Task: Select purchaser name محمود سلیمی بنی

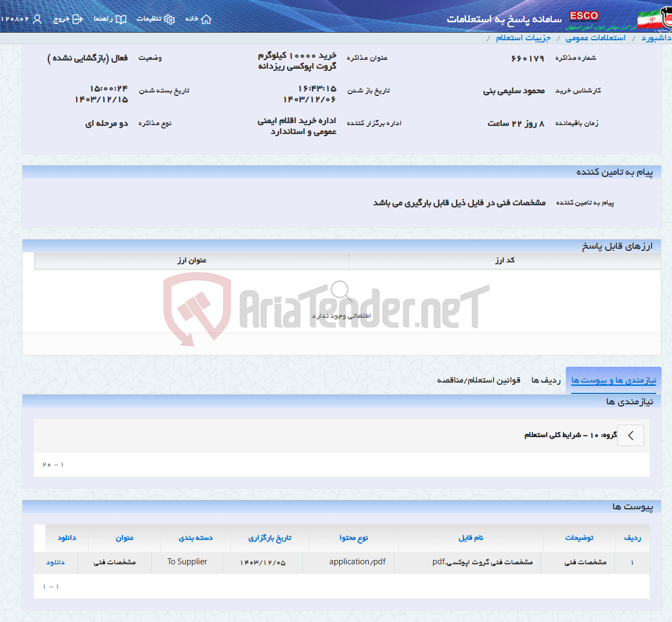Action: (514, 91)
